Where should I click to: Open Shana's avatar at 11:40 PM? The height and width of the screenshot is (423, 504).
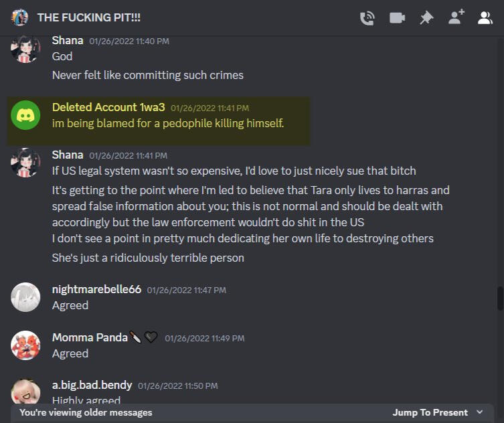pos(25,49)
